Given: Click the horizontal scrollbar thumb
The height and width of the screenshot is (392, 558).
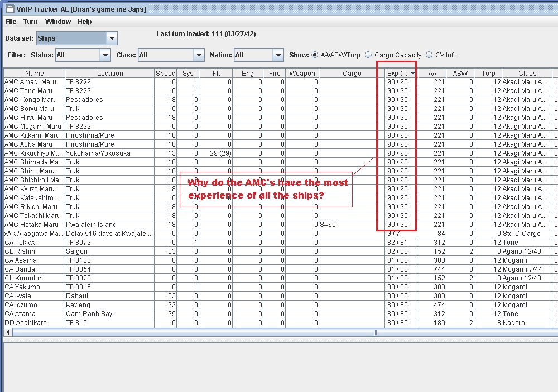Looking at the screenshot, I should point(375,332).
